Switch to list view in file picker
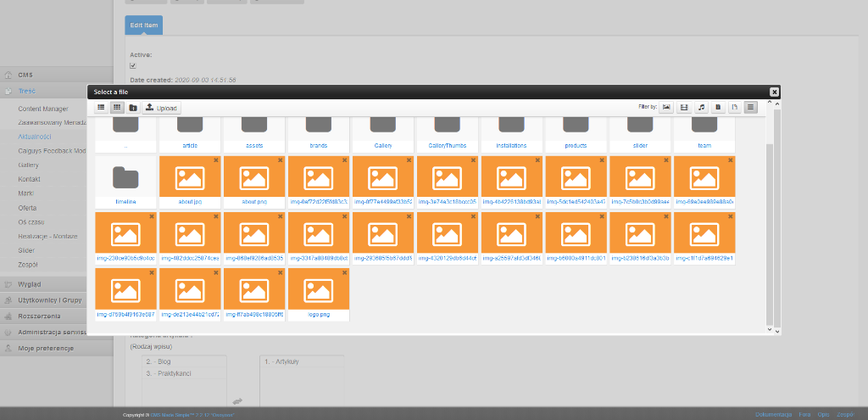868x420 pixels. 101,108
